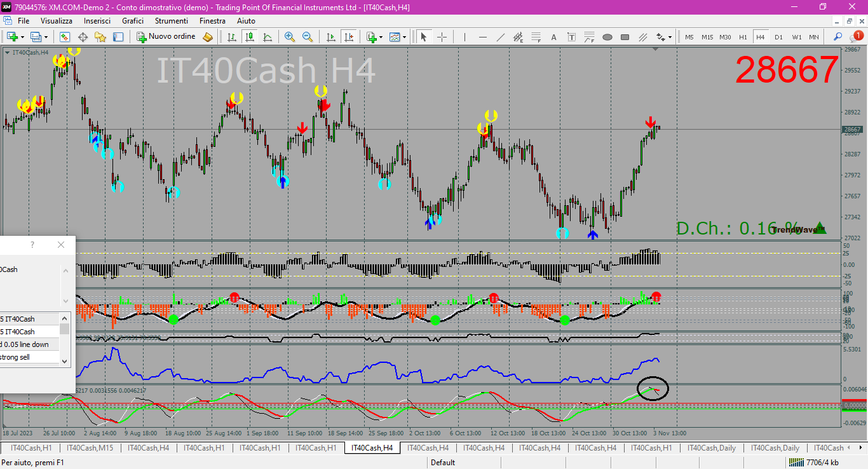Switch timeframe to M30
The height and width of the screenshot is (469, 868).
point(725,37)
